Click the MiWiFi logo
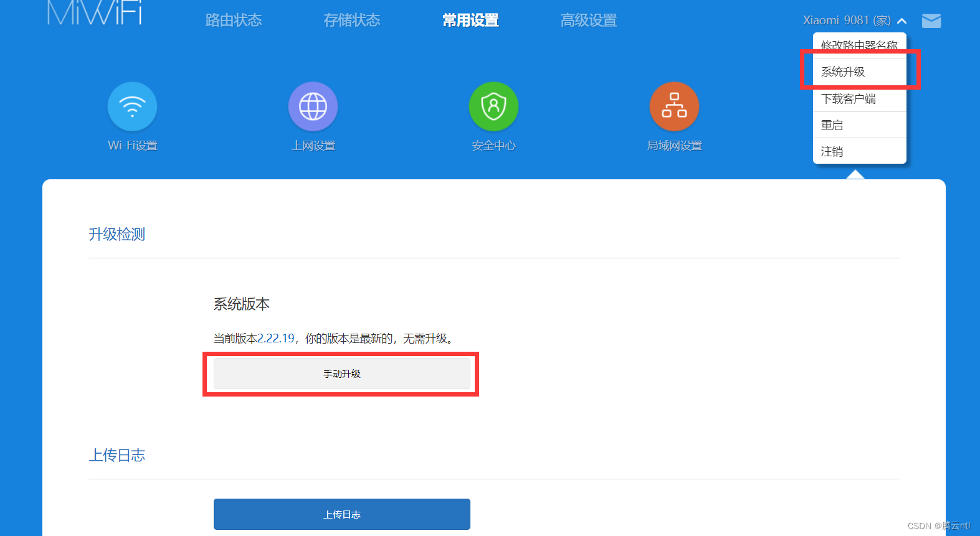980x536 pixels. pyautogui.click(x=95, y=12)
